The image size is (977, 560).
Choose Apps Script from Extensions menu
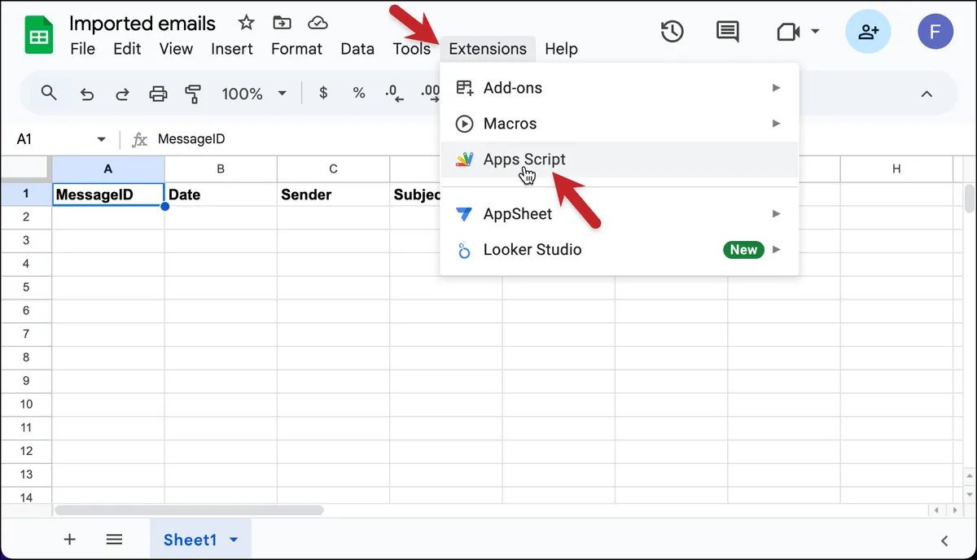pyautogui.click(x=620, y=160)
